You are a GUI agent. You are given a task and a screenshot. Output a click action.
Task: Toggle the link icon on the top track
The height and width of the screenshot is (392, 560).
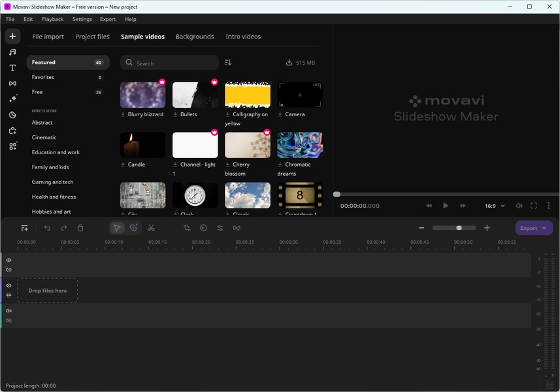(x=9, y=270)
